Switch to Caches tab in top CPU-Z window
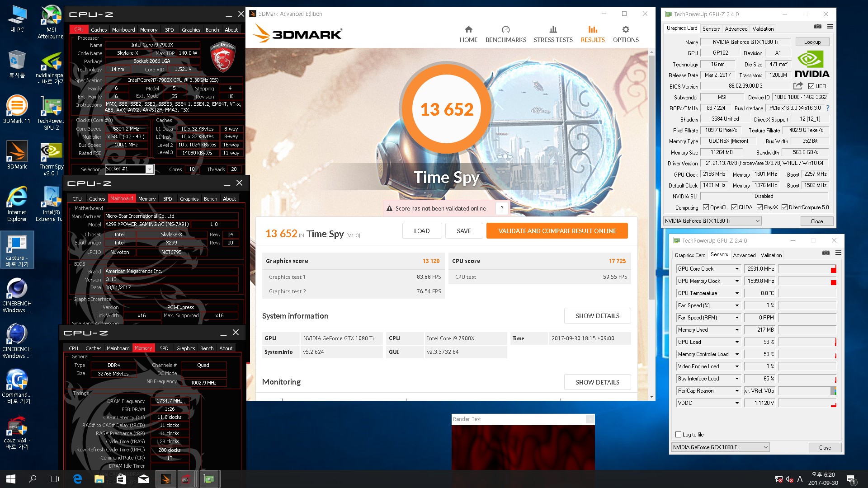The width and height of the screenshot is (868, 488). (99, 30)
